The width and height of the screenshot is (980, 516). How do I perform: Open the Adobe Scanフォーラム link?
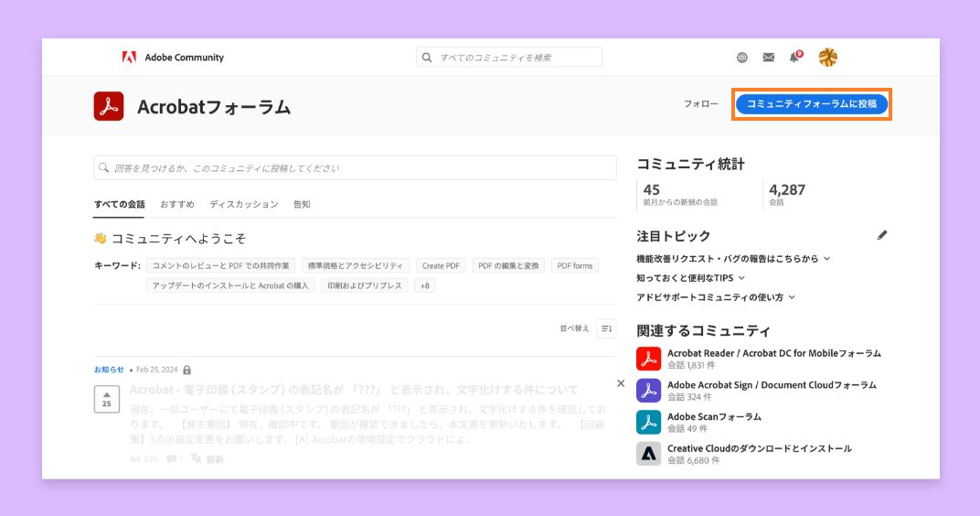714,416
